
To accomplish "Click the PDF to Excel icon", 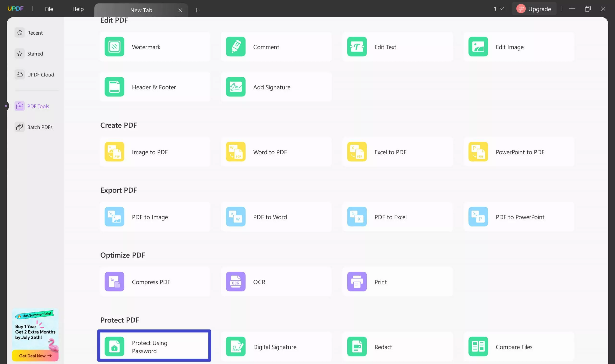I will click(357, 217).
